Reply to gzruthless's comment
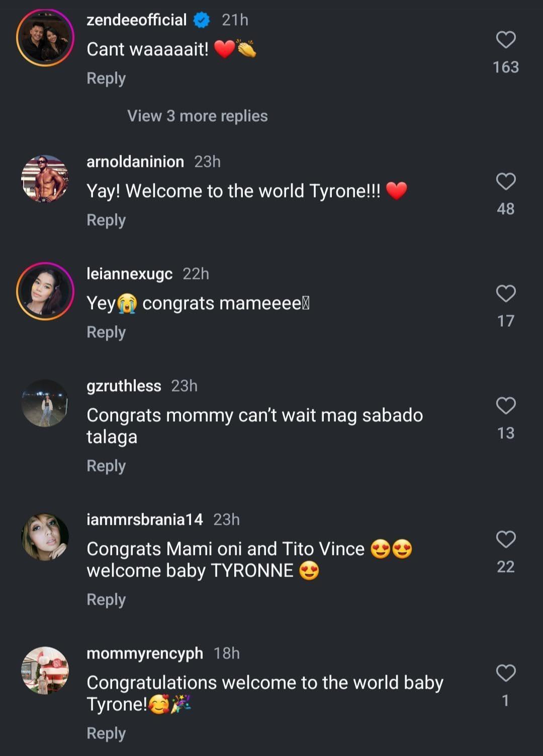 tap(106, 466)
